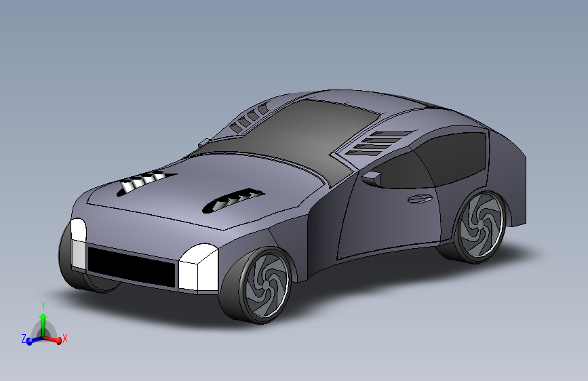Image resolution: width=588 pixels, height=381 pixels.
Task: Click the blue Z axis of the triad
Action: pos(31,340)
